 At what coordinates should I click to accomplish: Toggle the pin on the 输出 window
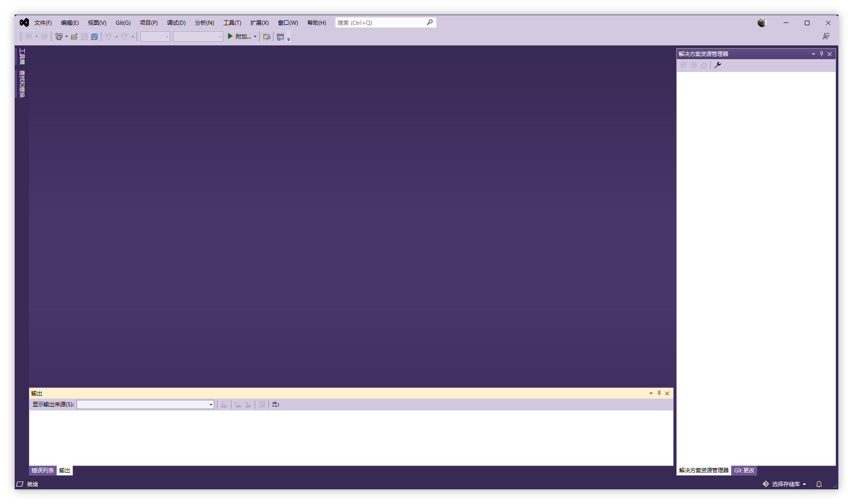pos(659,393)
